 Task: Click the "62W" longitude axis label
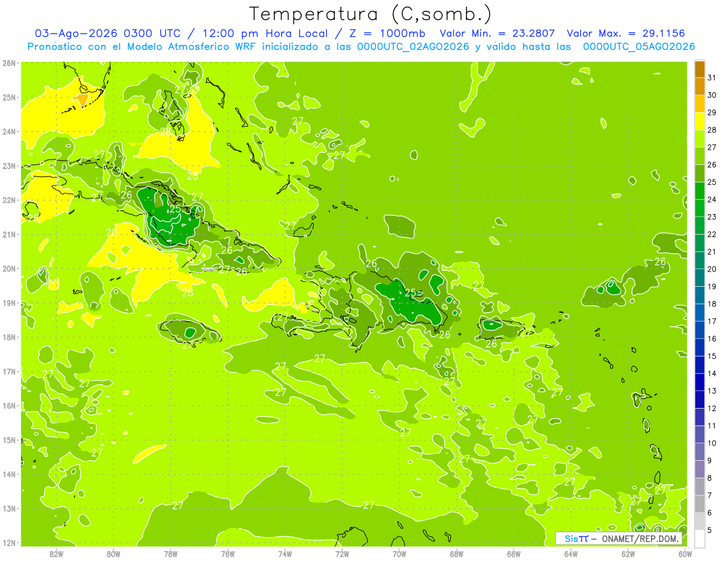629,553
